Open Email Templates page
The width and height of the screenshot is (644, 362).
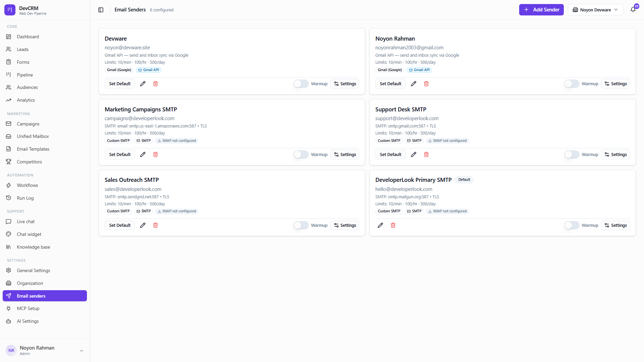[45, 149]
